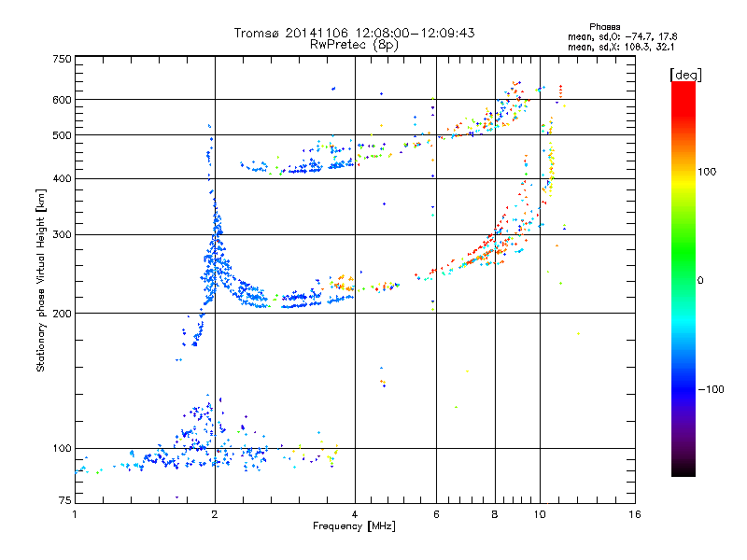747x560 pixels.
Task: Click the x-axis tick label '2'
Action: [215, 514]
